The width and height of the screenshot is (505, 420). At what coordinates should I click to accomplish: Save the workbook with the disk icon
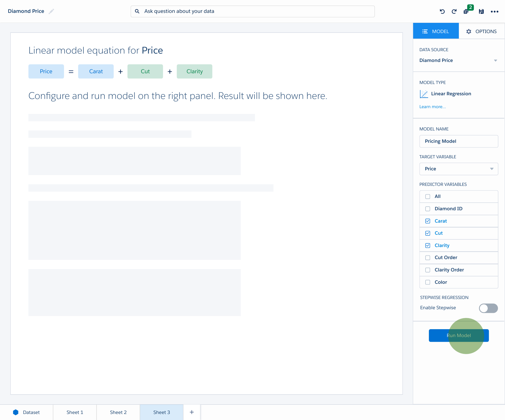pyautogui.click(x=481, y=11)
